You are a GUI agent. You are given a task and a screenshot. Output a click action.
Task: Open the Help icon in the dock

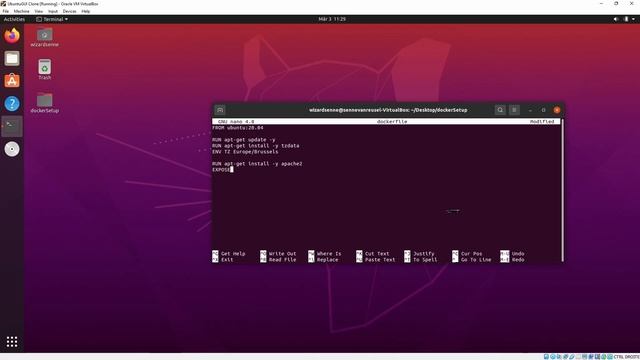pyautogui.click(x=12, y=104)
